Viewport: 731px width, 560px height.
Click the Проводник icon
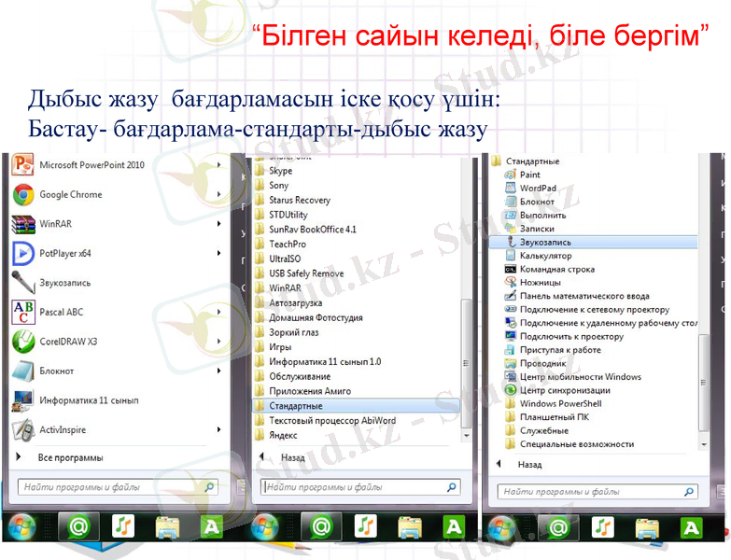pyautogui.click(x=510, y=363)
